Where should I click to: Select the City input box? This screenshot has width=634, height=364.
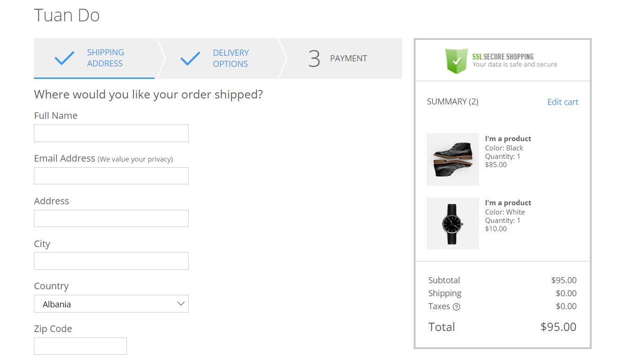111,261
